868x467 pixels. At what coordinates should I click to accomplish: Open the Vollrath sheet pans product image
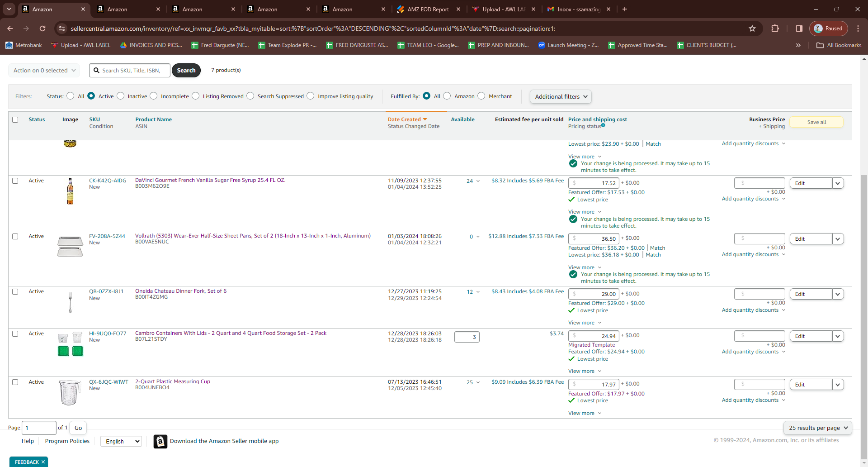pyautogui.click(x=70, y=246)
